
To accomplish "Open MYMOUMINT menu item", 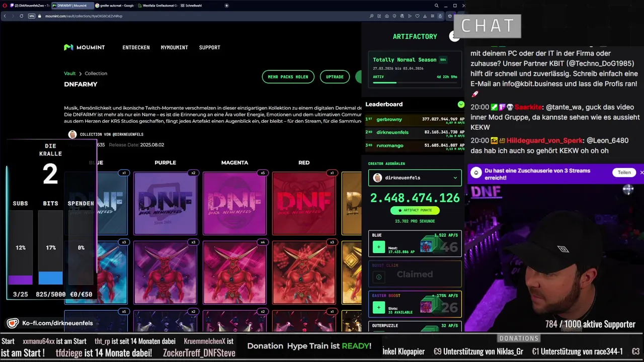I will [x=174, y=47].
